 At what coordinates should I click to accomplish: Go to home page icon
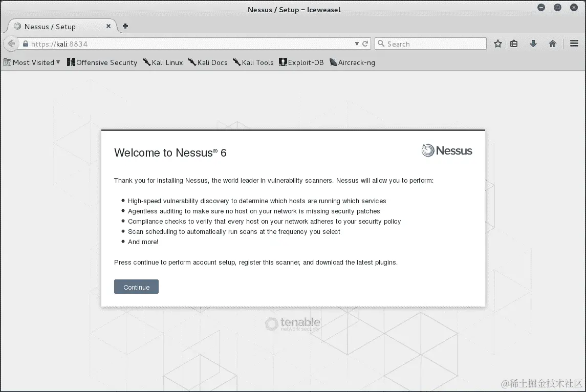tap(552, 43)
